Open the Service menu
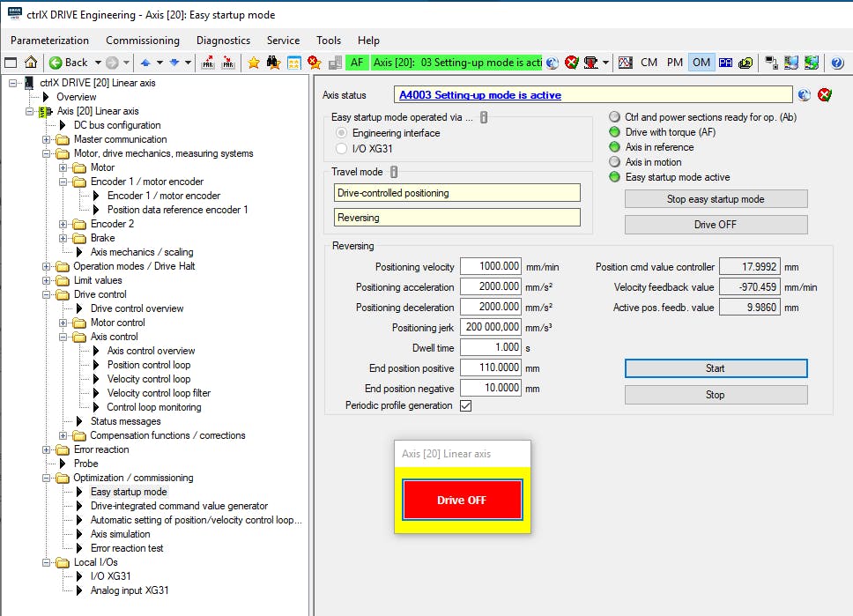 (283, 41)
